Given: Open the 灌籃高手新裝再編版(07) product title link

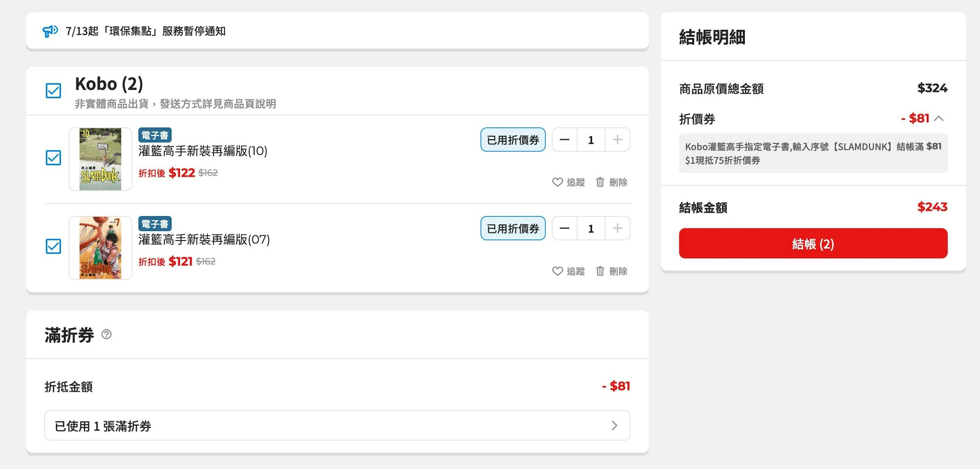Looking at the screenshot, I should (x=204, y=240).
